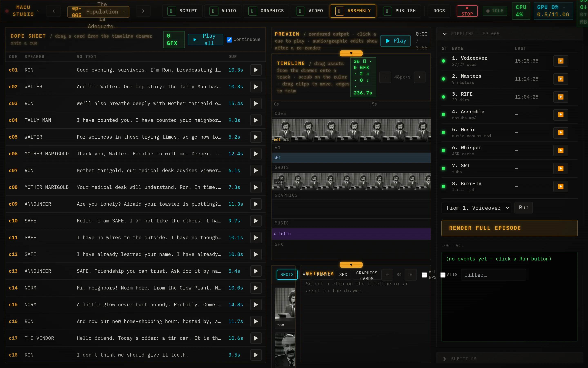
Task: Play the Tally Man cue c04
Action: coord(256,120)
